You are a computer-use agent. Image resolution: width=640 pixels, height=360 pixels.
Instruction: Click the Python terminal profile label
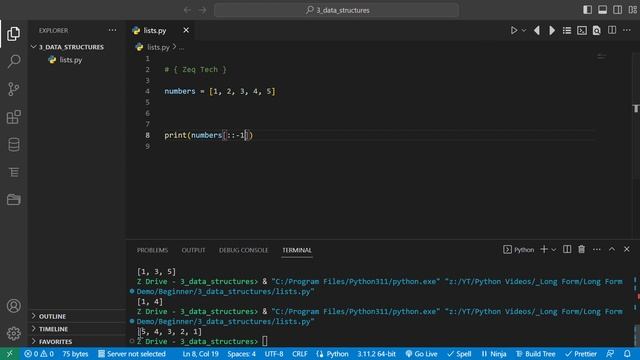[518, 250]
